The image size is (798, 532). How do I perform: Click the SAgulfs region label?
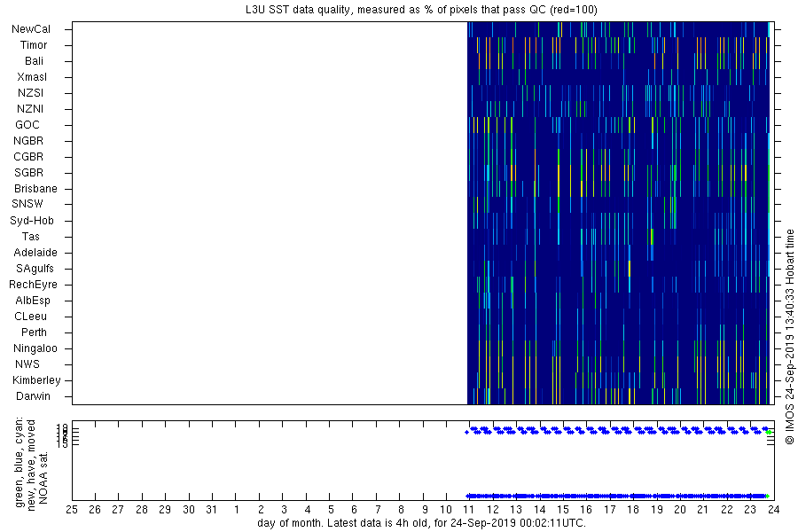pos(35,269)
